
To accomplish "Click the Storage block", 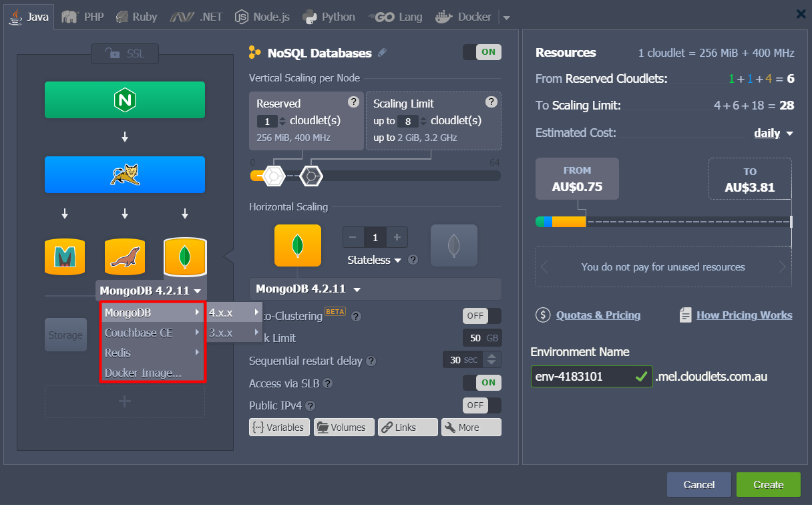I will pos(65,335).
